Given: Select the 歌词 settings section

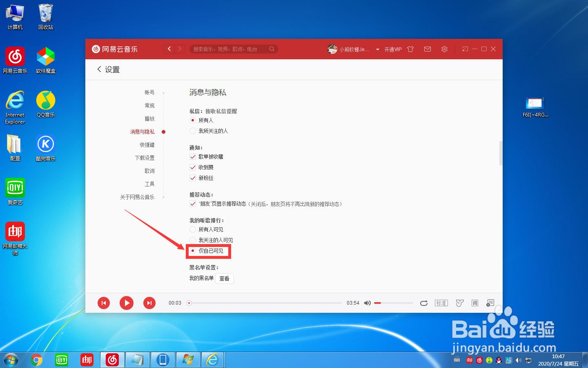Looking at the screenshot, I should [x=149, y=171].
